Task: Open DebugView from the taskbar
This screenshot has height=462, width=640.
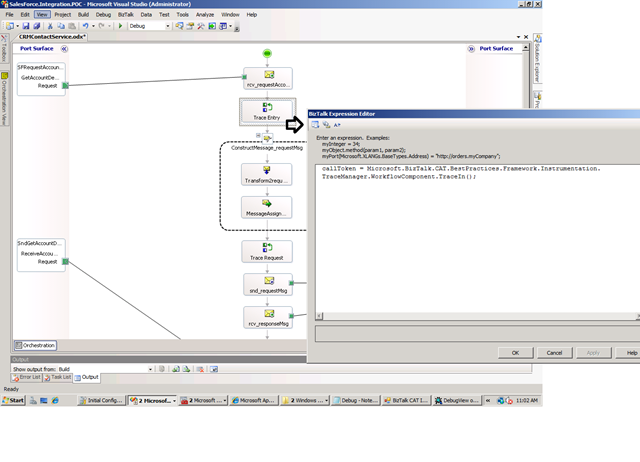Action: [x=457, y=400]
